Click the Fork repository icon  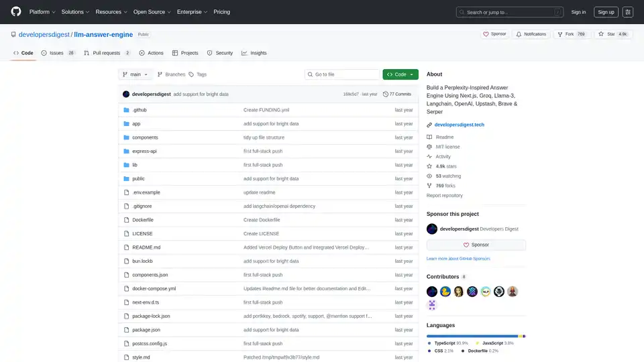[x=561, y=34]
